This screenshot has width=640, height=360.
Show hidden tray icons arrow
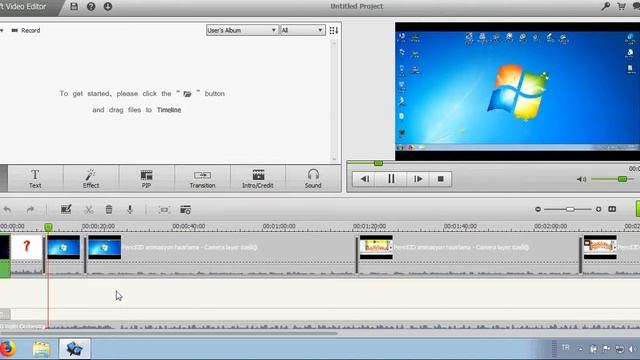pyautogui.click(x=580, y=349)
